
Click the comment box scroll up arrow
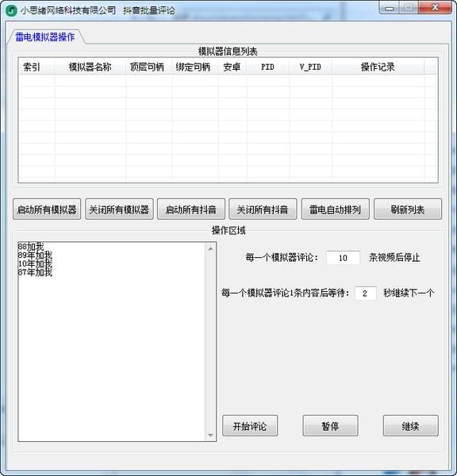(x=210, y=249)
